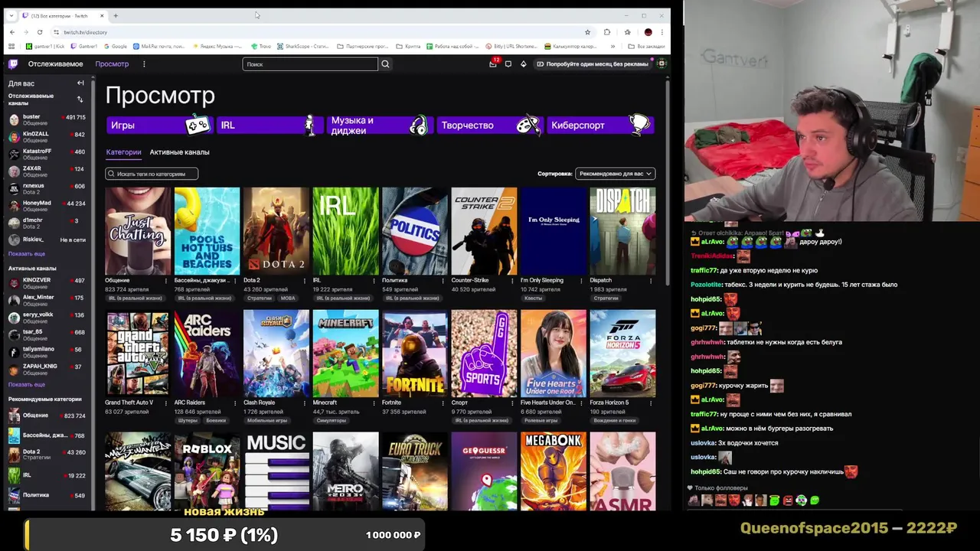Open KINOZVER in active channels list

pos(47,283)
